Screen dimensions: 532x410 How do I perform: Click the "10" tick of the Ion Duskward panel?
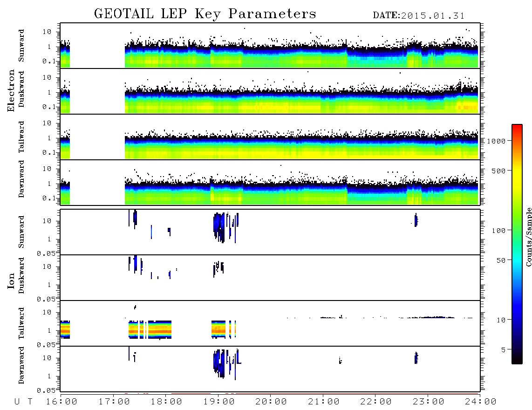pyautogui.click(x=47, y=267)
